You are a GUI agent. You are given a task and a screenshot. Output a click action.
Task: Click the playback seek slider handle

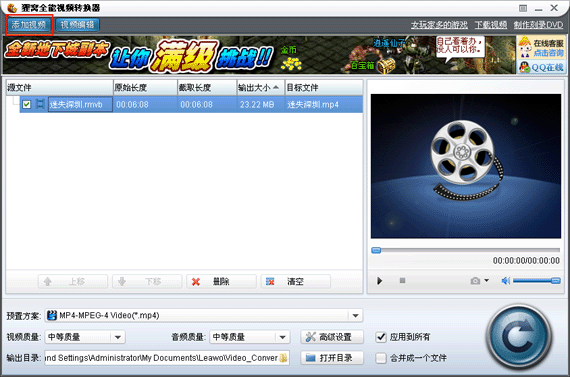coord(376,250)
